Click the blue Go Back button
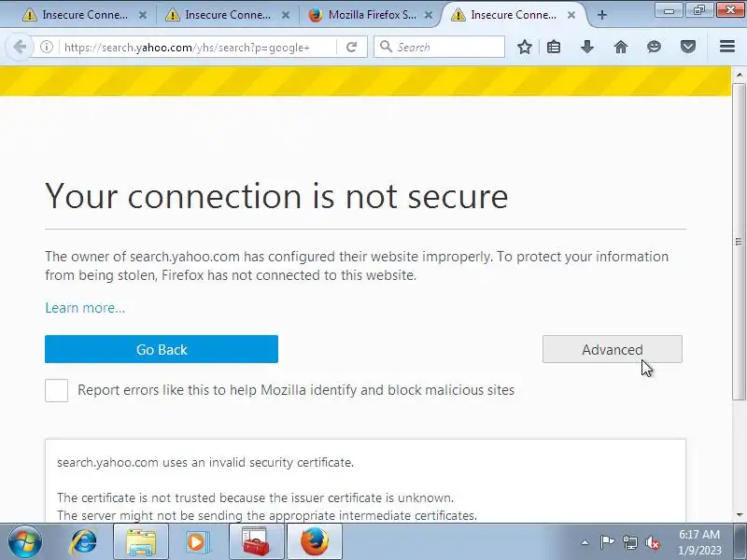The height and width of the screenshot is (560, 747). coord(162,349)
